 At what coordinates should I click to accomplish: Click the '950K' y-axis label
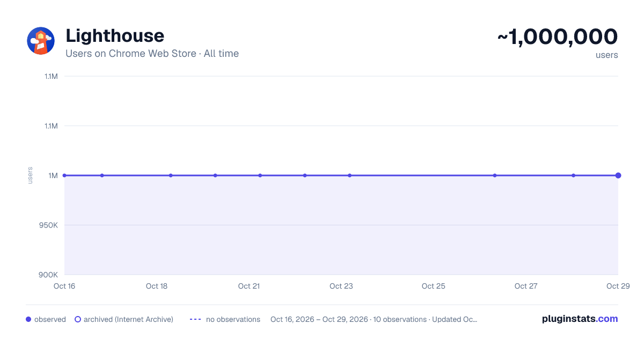[49, 225]
